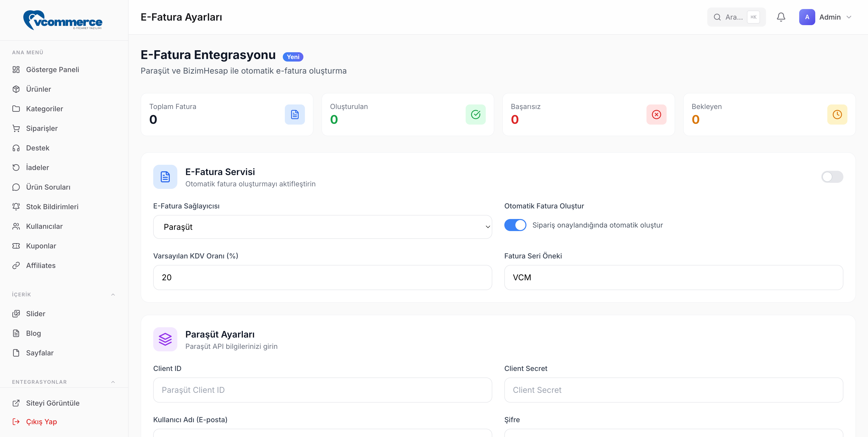Click the yellow Bekleyen clock icon

837,115
